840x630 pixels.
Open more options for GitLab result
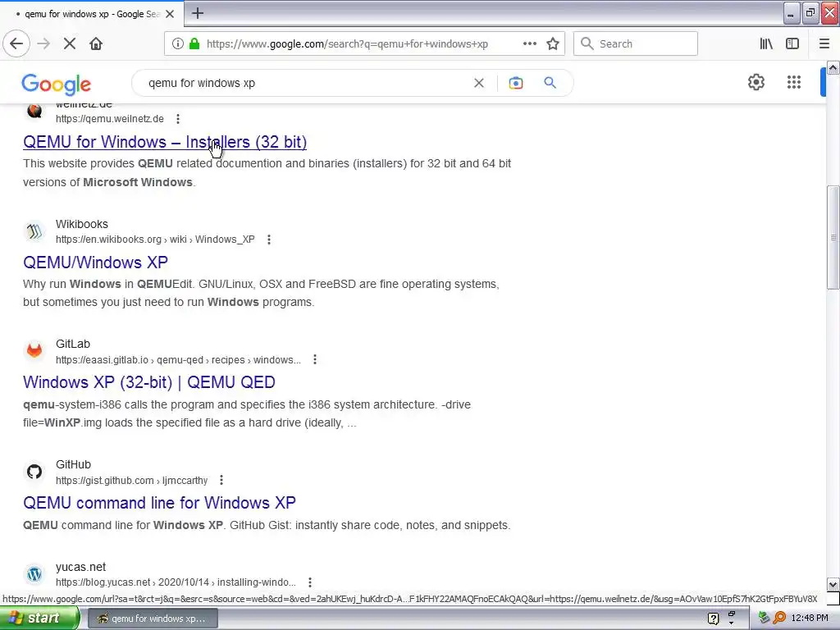point(315,359)
